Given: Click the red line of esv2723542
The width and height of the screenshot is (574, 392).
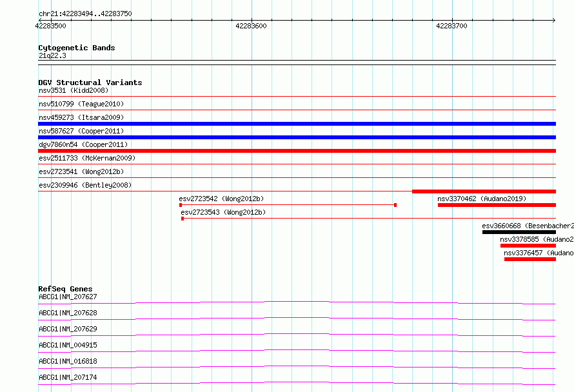Looking at the screenshot, I should pyautogui.click(x=288, y=205).
